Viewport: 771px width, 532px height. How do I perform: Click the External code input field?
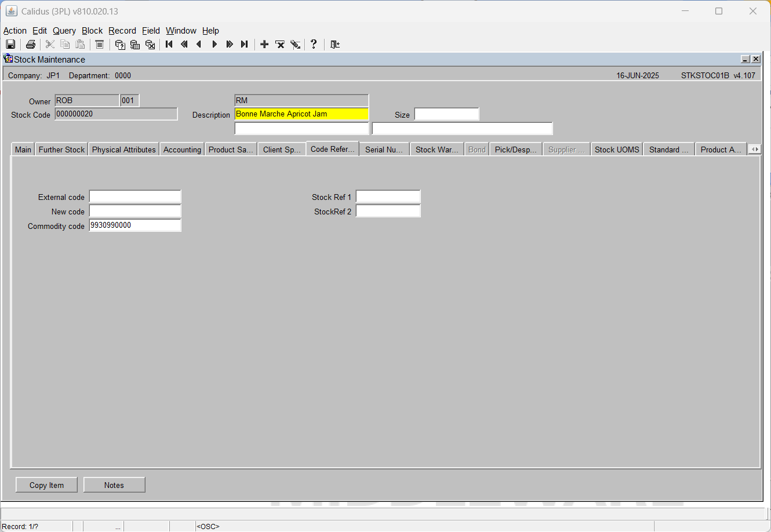[x=135, y=197]
